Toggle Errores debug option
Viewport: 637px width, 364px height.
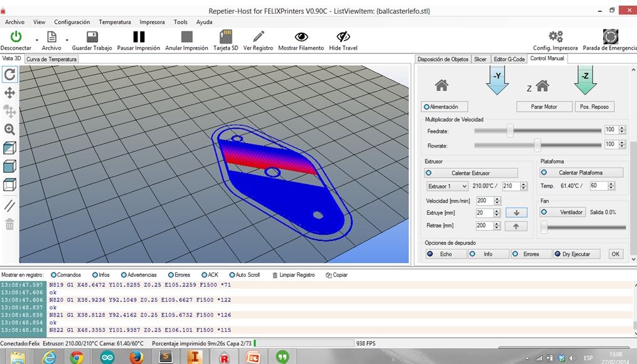[x=531, y=254]
